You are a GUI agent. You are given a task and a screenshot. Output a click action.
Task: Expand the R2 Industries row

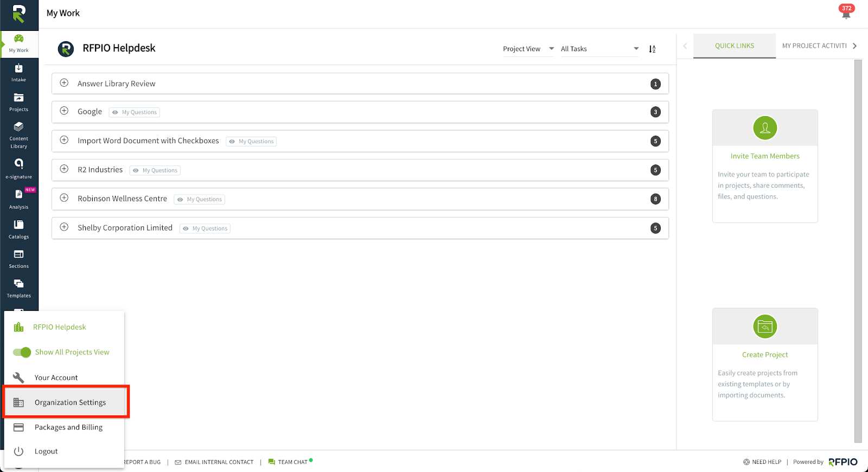pos(64,169)
